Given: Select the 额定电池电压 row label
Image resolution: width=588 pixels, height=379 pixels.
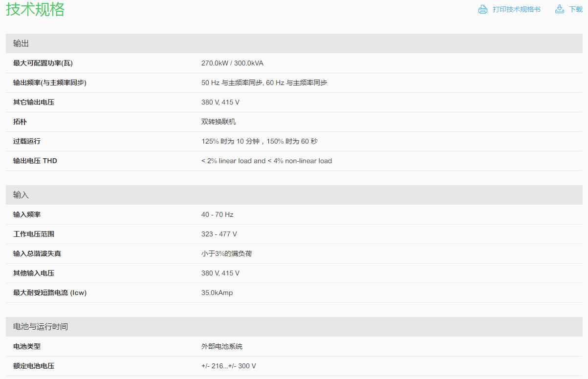Looking at the screenshot, I should (x=34, y=366).
